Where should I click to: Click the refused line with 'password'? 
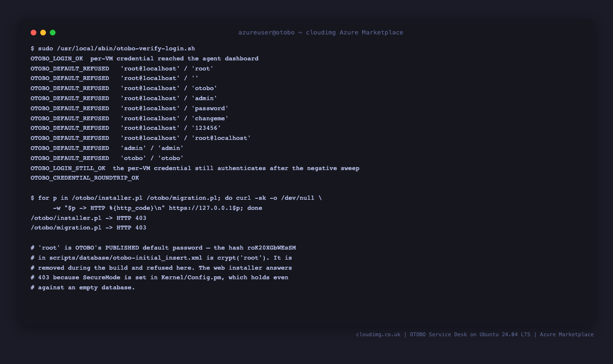pyautogui.click(x=130, y=108)
